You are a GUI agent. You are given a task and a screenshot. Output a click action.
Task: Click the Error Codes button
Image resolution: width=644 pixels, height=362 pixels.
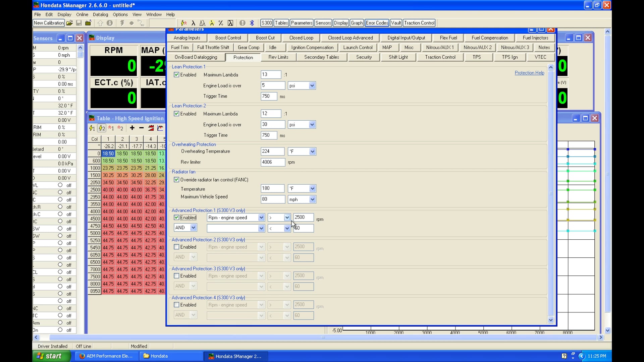point(377,23)
